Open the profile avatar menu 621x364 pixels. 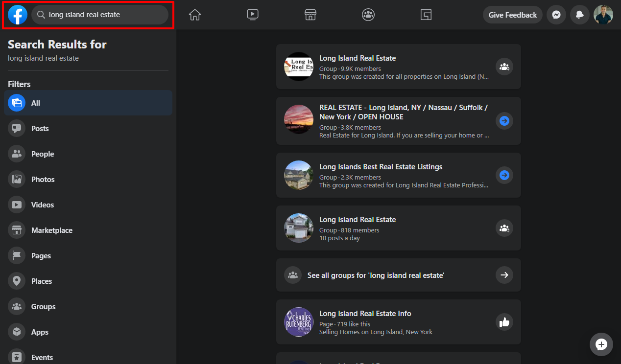[603, 15]
